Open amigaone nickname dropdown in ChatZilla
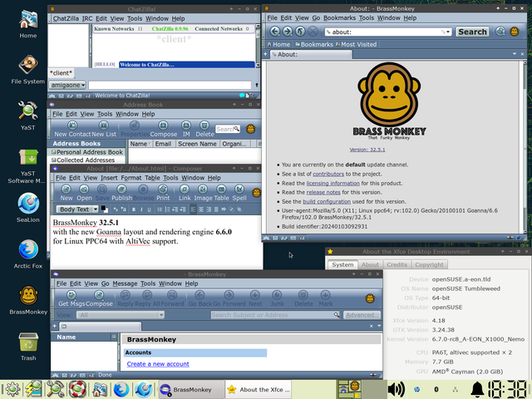Viewport: 532px width, 399px height. point(67,85)
